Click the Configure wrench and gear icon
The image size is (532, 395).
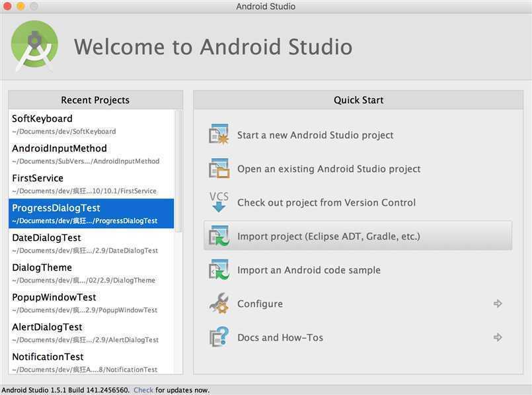219,303
